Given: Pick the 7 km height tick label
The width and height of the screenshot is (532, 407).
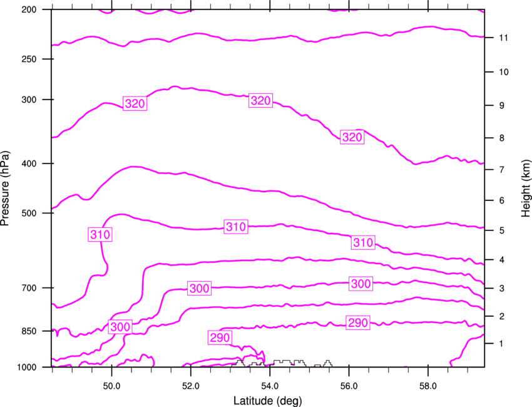Looking at the screenshot, I should (502, 169).
